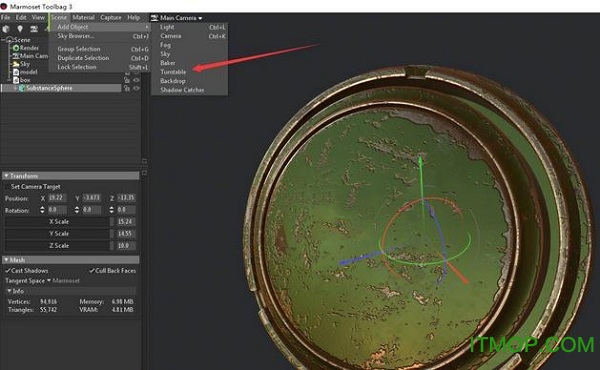Toggle visibility eye for SubstanceSphere
The height and width of the screenshot is (370, 600).
[x=136, y=88]
